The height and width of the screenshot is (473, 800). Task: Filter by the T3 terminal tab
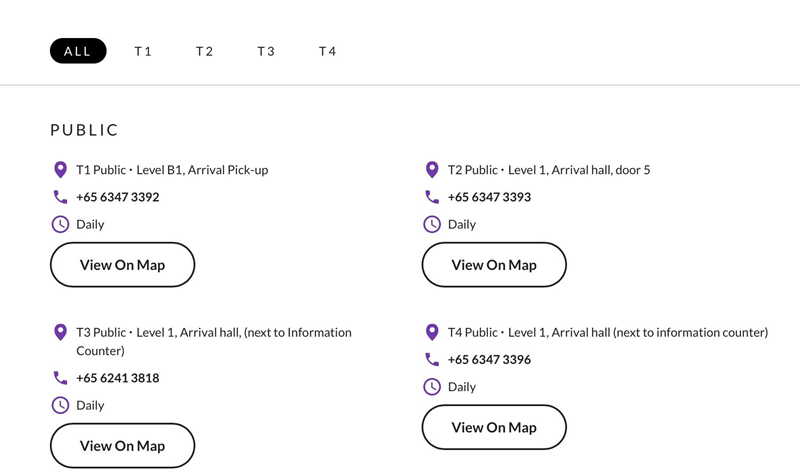266,51
